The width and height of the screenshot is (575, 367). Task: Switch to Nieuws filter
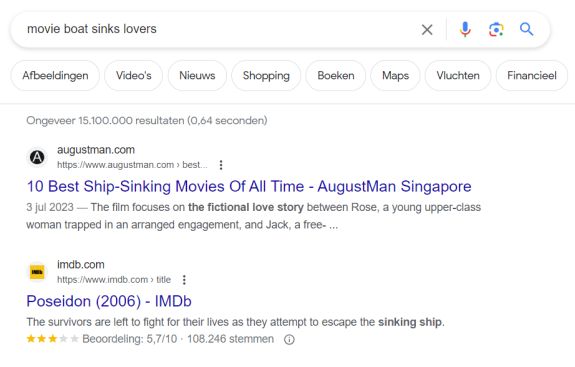tap(197, 76)
